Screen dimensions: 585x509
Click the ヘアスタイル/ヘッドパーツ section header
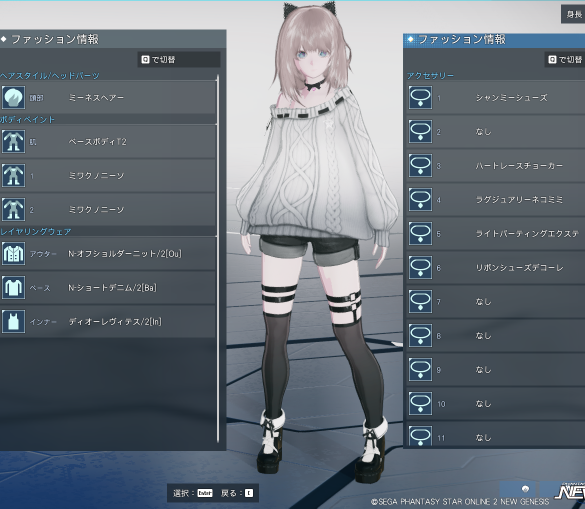click(x=50, y=76)
